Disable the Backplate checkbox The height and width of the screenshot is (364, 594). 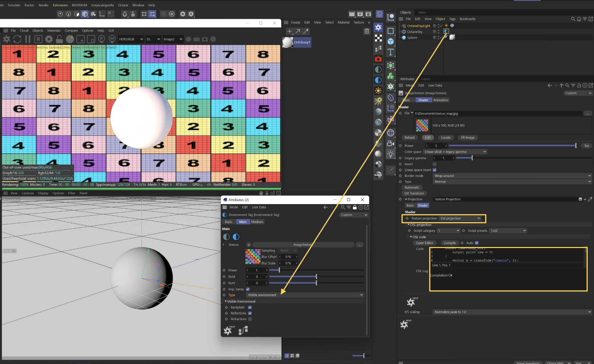pos(250,307)
